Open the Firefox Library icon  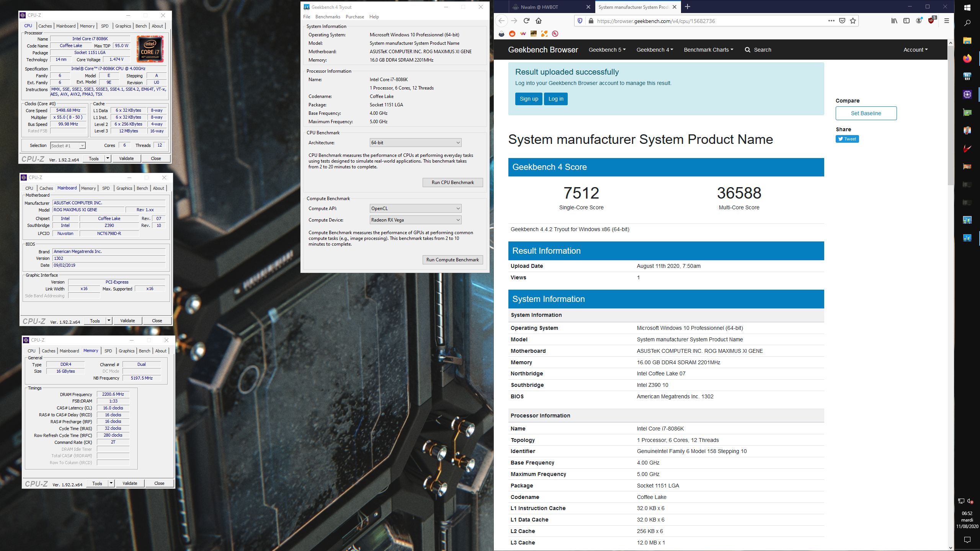tap(894, 21)
